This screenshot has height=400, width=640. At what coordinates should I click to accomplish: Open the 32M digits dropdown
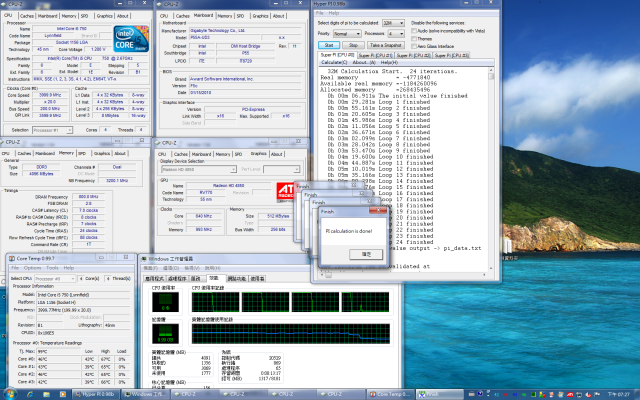(x=393, y=23)
